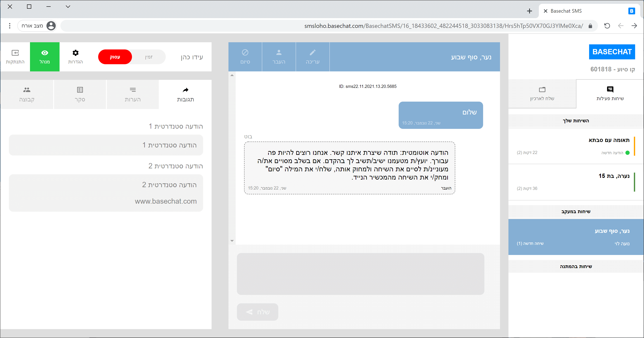Select the שיחות פעילות tab
Viewport: 644px width, 338px height.
coord(610,94)
